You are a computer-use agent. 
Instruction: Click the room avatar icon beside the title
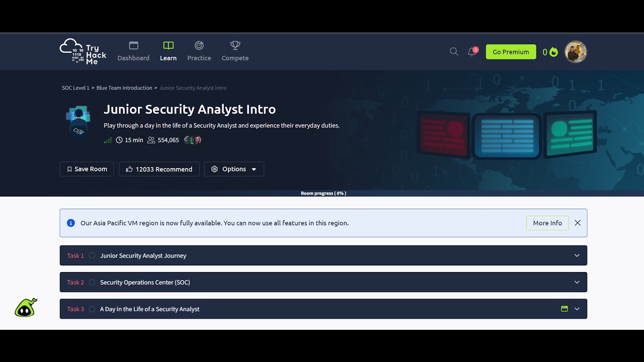(78, 121)
